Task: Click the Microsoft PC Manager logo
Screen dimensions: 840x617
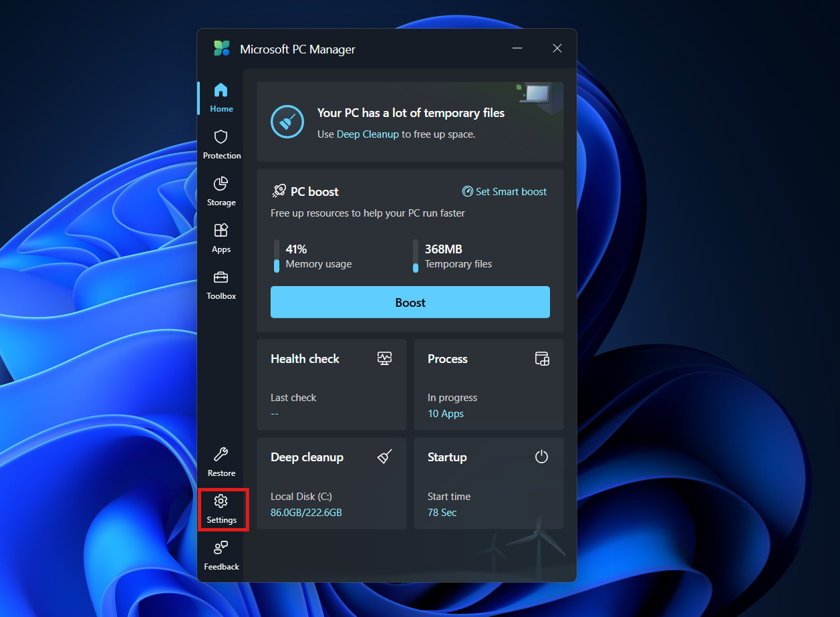Action: click(221, 48)
